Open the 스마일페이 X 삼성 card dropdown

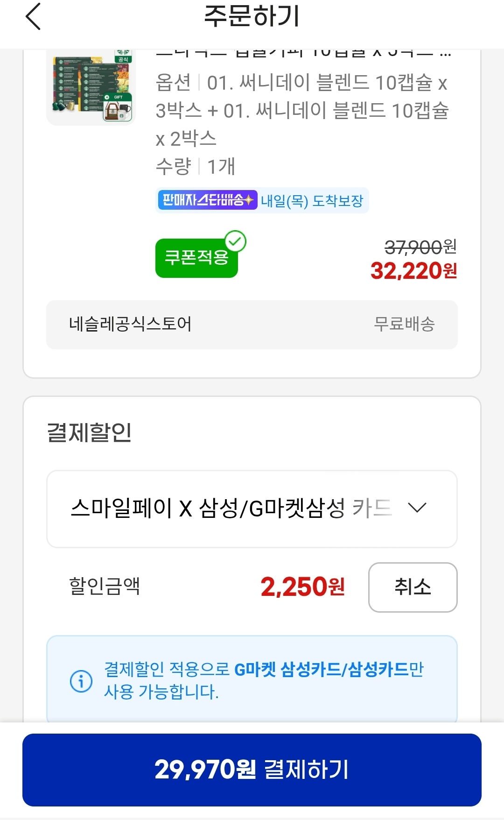tap(231, 509)
